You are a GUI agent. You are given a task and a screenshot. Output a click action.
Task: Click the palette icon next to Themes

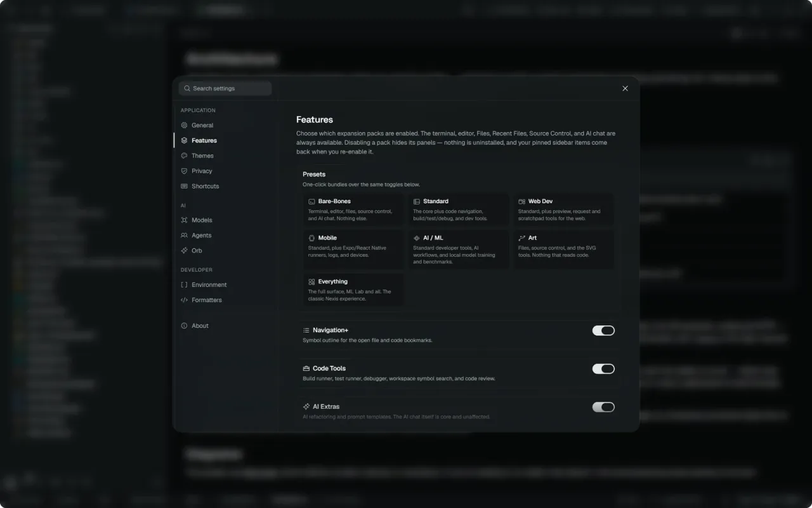click(184, 156)
